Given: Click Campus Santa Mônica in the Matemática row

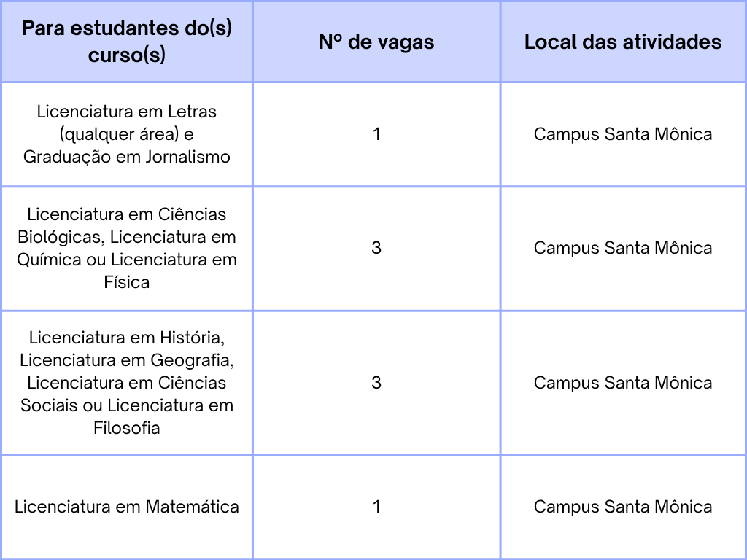Looking at the screenshot, I should 623,506.
